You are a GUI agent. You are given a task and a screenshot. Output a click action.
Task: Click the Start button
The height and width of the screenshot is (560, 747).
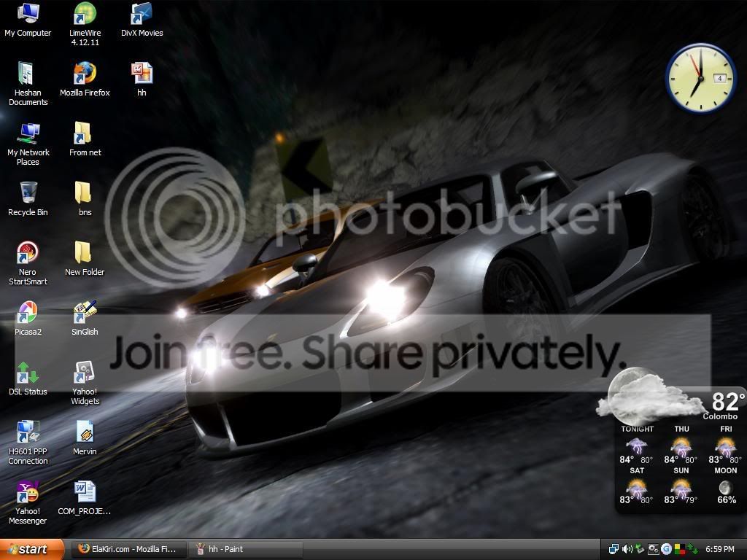[x=31, y=549]
